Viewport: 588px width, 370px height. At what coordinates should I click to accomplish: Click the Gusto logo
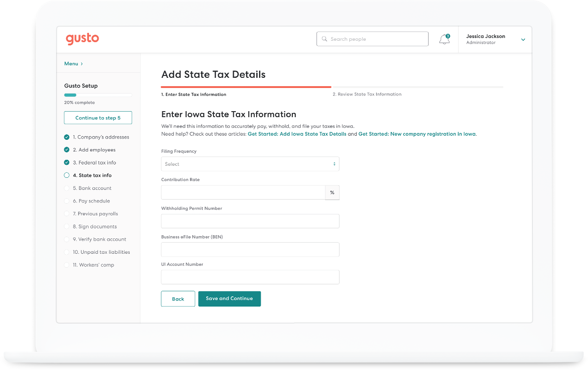coord(82,39)
